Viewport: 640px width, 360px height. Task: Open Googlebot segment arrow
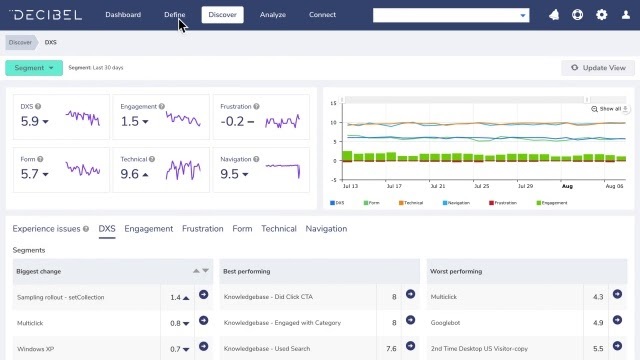point(617,320)
